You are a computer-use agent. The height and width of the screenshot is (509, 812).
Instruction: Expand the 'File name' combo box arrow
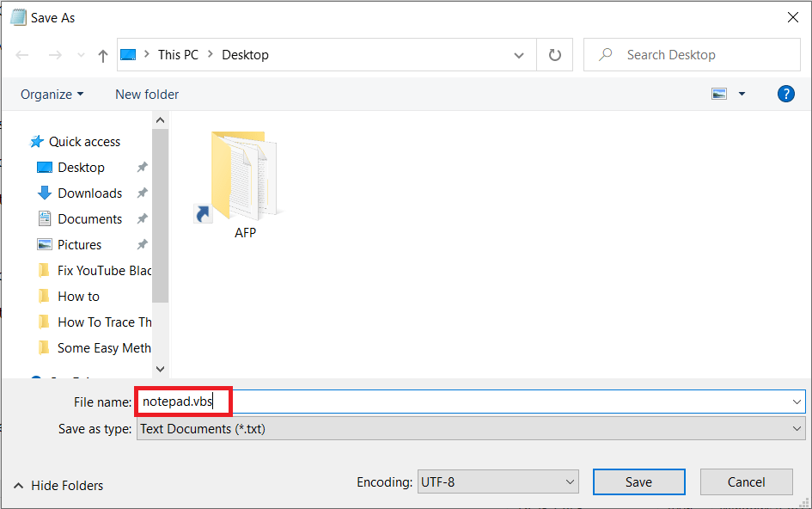tap(797, 401)
